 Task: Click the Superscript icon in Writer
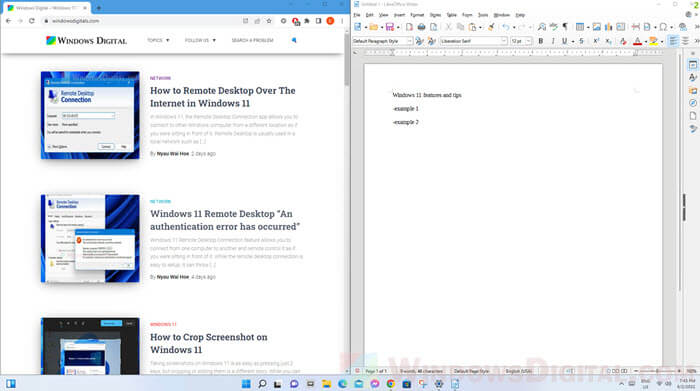click(596, 41)
